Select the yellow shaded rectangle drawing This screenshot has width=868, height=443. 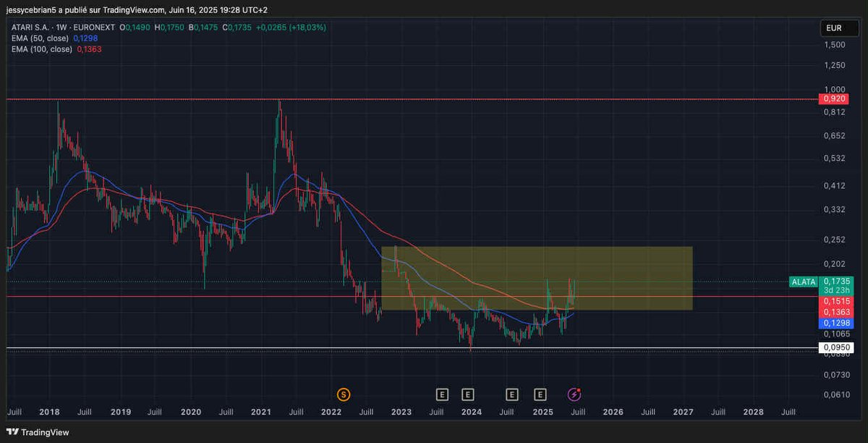(x=537, y=279)
